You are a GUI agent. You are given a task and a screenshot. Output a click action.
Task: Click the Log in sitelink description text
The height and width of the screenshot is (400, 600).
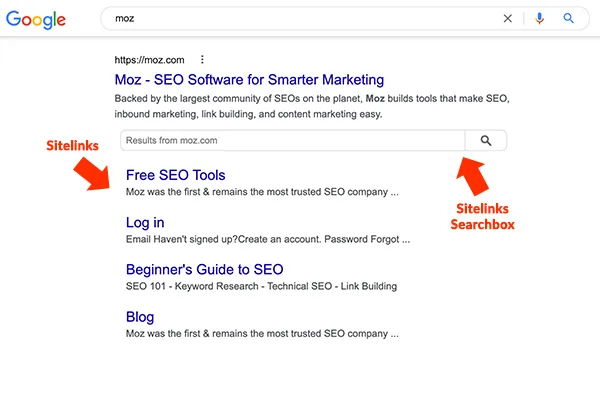click(268, 239)
